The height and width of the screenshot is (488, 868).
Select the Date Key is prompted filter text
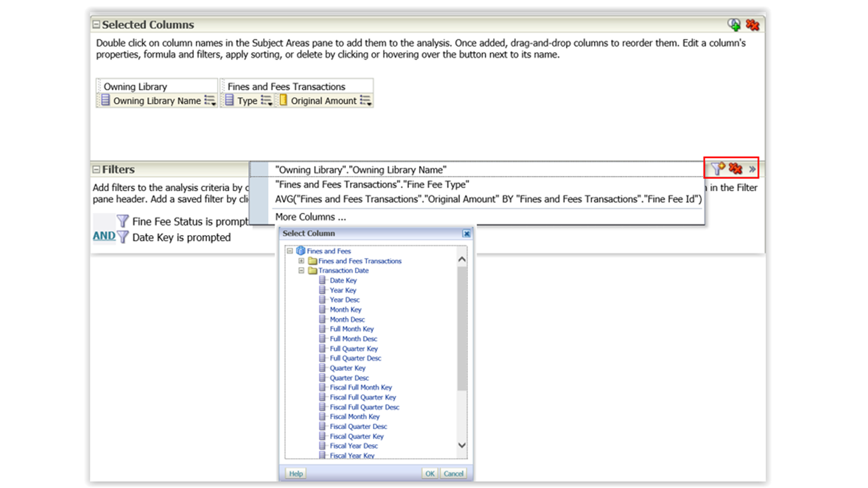(182, 237)
